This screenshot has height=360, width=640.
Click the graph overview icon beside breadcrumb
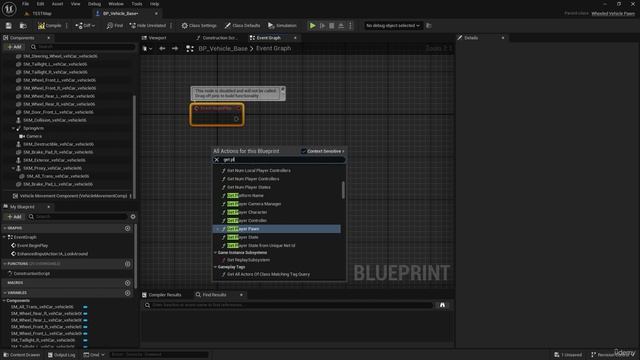pyautogui.click(x=190, y=49)
